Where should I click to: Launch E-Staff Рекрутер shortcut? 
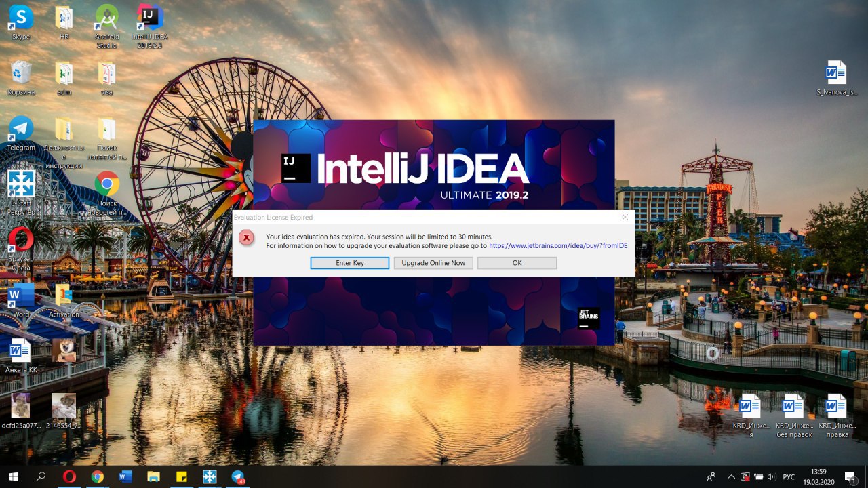pos(21,193)
